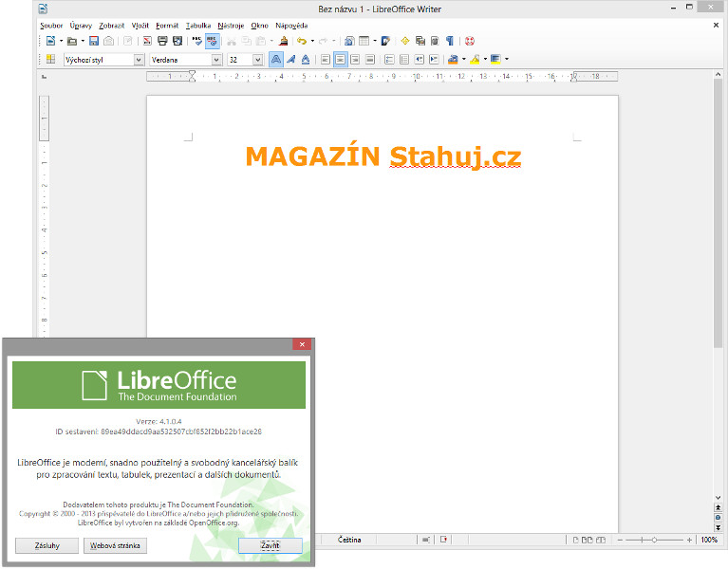Open the Úpravy menu
This screenshot has height=569, width=728.
(81, 26)
